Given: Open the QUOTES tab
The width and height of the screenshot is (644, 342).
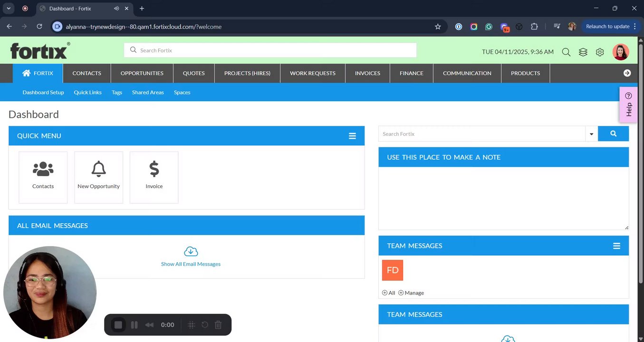Looking at the screenshot, I should pos(194,73).
